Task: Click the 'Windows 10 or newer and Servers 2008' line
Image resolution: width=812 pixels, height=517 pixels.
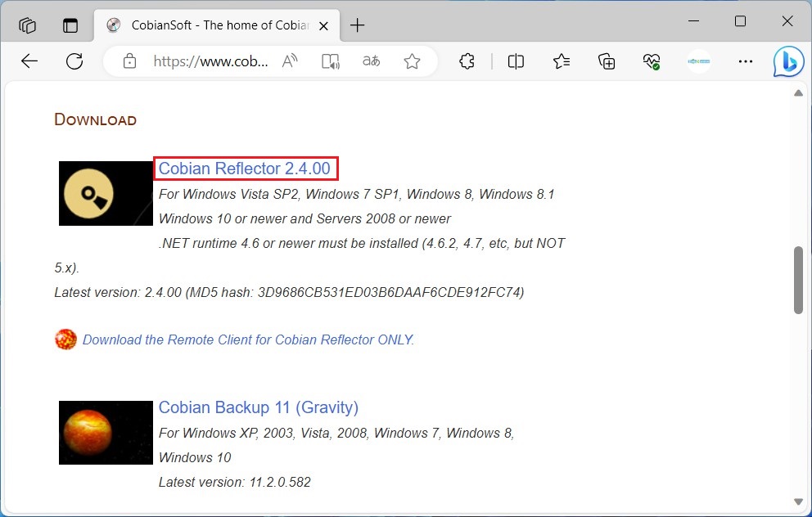Action: pyautogui.click(x=304, y=219)
